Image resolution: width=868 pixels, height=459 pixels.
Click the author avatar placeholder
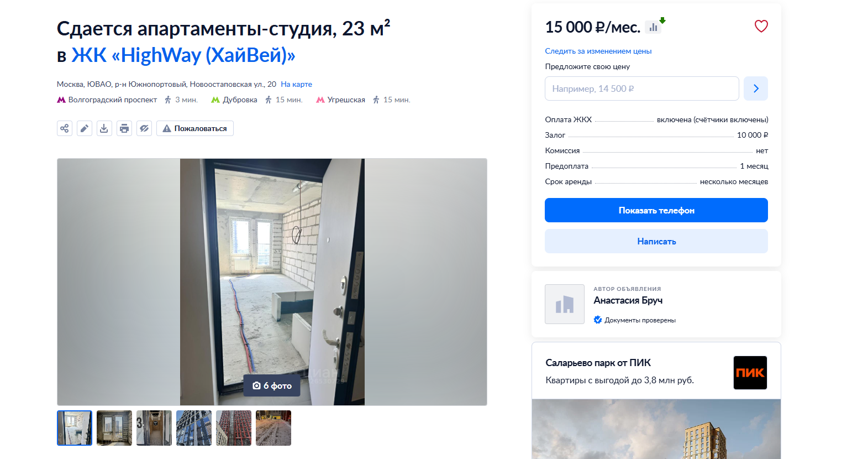coord(565,304)
